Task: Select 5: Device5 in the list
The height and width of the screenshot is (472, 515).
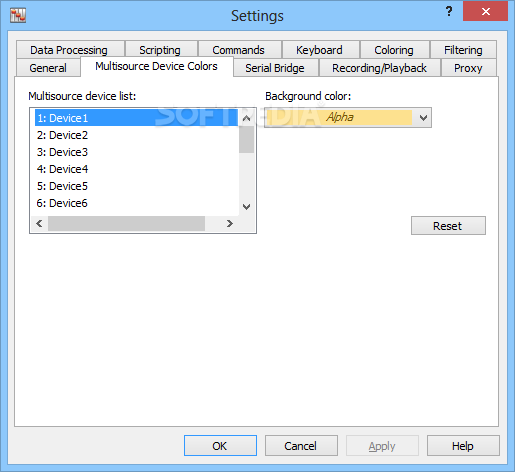Action: pos(137,186)
